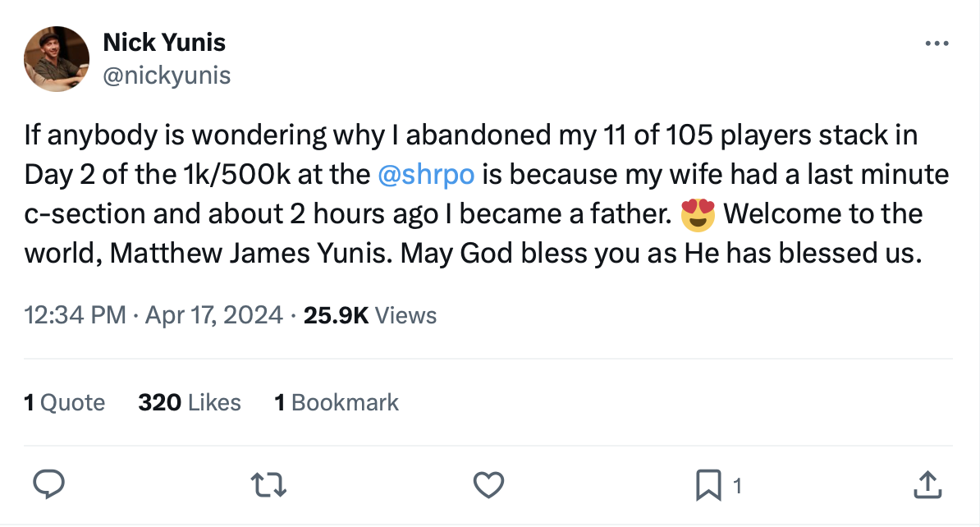This screenshot has height=527, width=980.
Task: Click the repost arrows icon
Action: click(272, 486)
